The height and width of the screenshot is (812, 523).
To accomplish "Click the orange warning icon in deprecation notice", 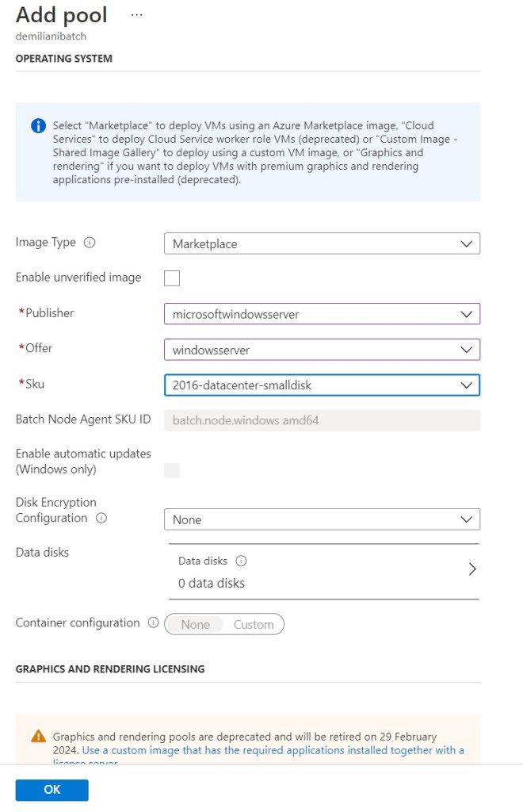I will 38,737.
